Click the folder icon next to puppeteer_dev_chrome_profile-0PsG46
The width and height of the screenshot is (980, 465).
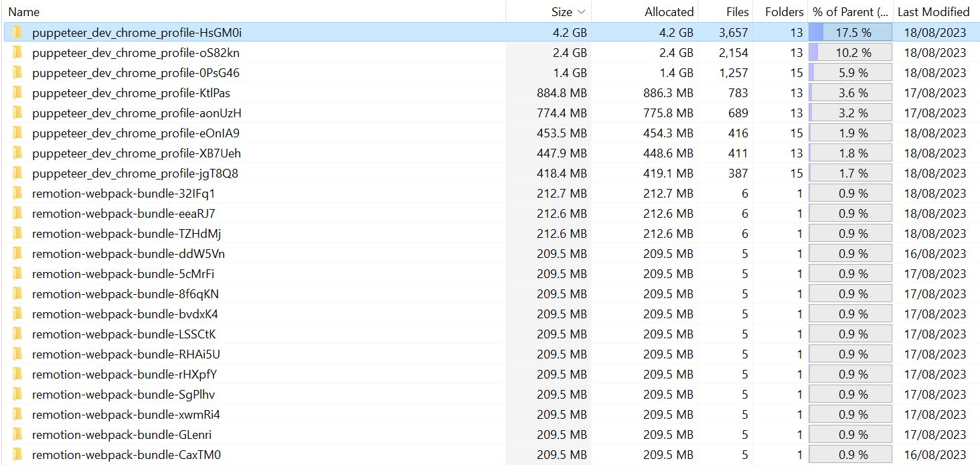(x=17, y=72)
